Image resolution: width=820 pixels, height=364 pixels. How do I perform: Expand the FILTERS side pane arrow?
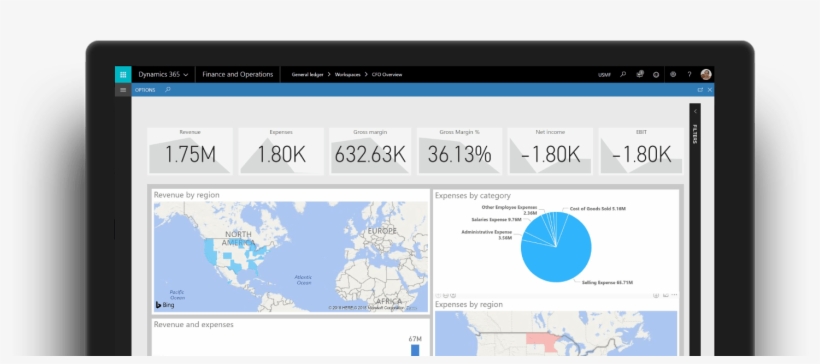click(x=695, y=111)
